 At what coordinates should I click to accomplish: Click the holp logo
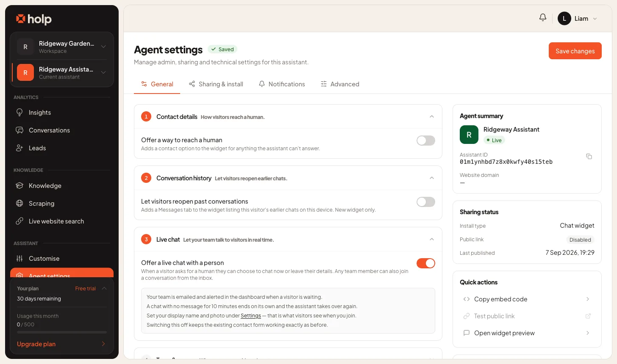coord(34,19)
